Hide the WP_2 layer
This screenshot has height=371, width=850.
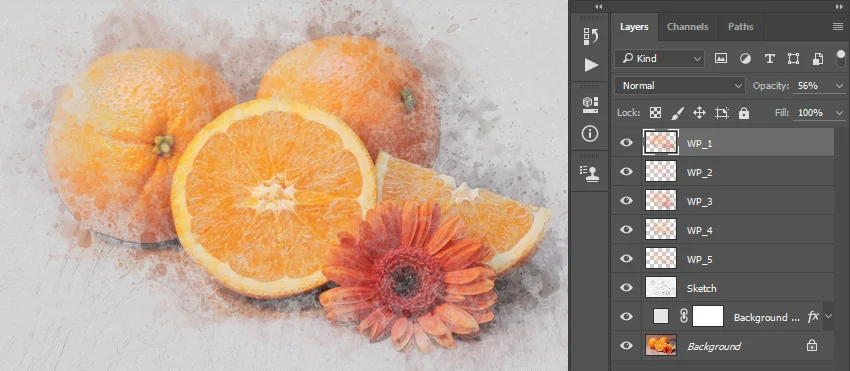tap(626, 171)
